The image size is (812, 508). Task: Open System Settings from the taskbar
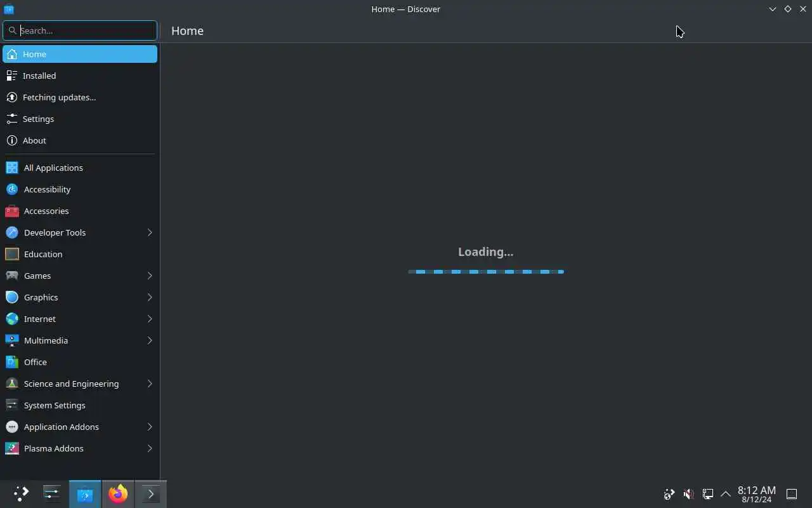coord(51,493)
